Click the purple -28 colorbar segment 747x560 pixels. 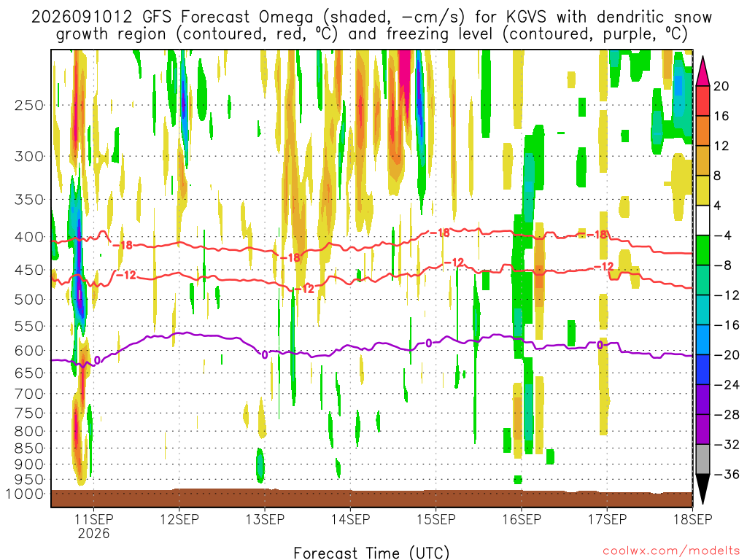click(x=703, y=400)
